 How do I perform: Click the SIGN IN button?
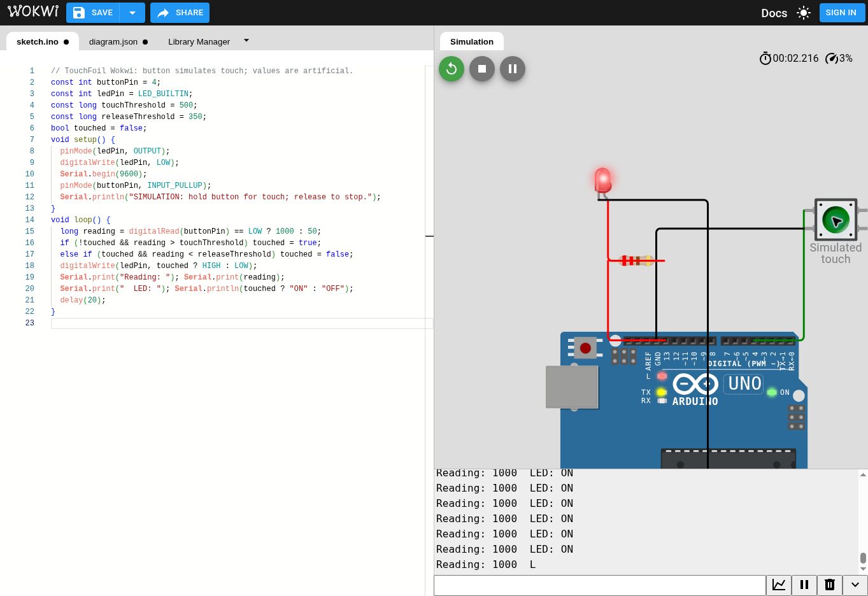point(841,13)
